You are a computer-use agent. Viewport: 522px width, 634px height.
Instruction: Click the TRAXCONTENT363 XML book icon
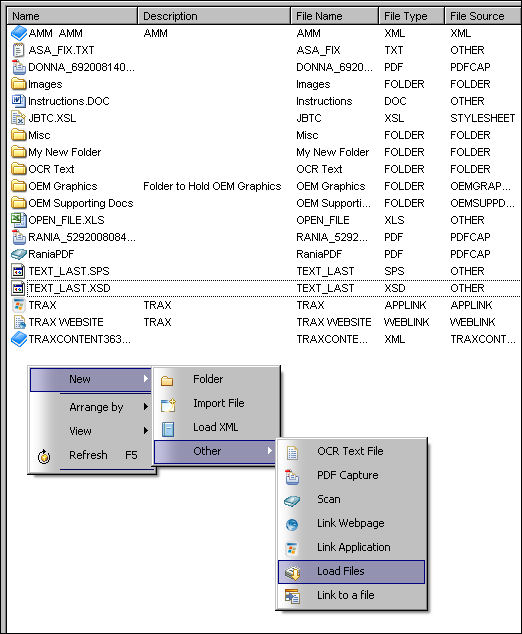19,339
